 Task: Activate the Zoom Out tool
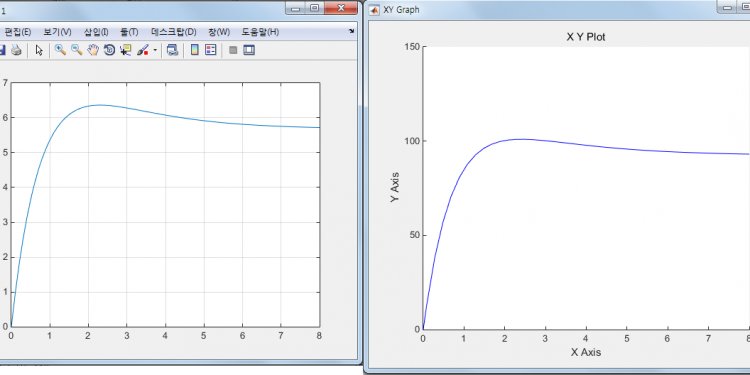(x=77, y=50)
